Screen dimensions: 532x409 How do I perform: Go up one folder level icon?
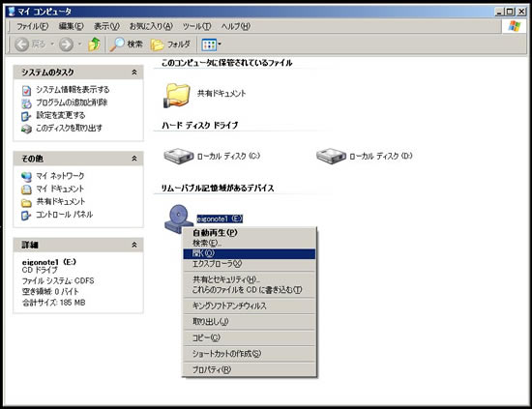coord(94,44)
